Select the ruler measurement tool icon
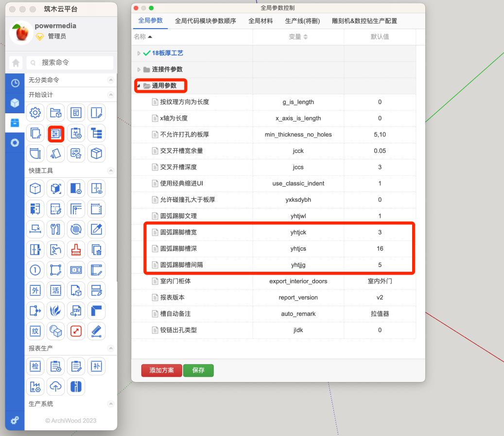 click(x=96, y=331)
